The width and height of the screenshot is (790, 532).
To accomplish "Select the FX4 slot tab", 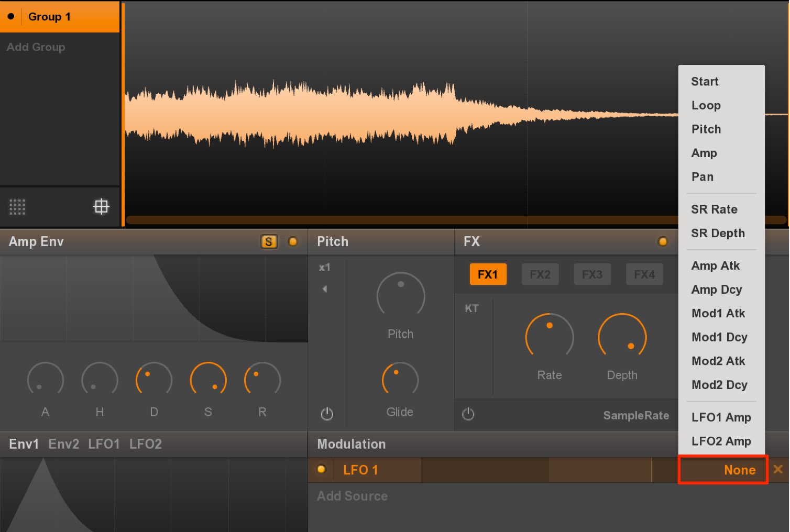I will (644, 274).
